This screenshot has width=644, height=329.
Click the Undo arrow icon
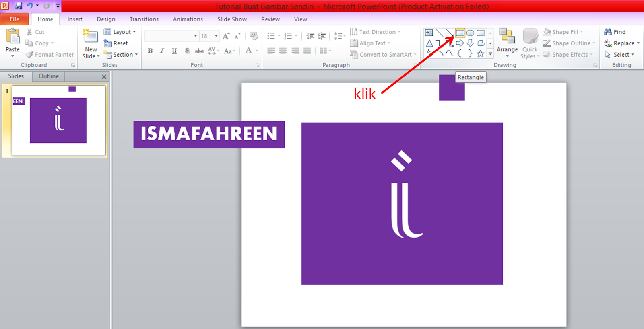[30, 6]
